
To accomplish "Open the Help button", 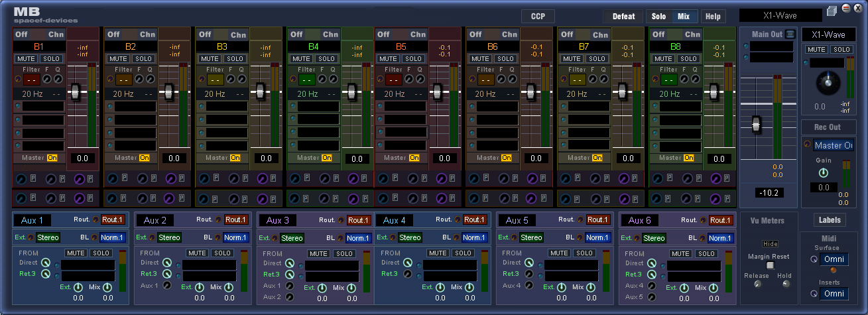I will coord(713,17).
